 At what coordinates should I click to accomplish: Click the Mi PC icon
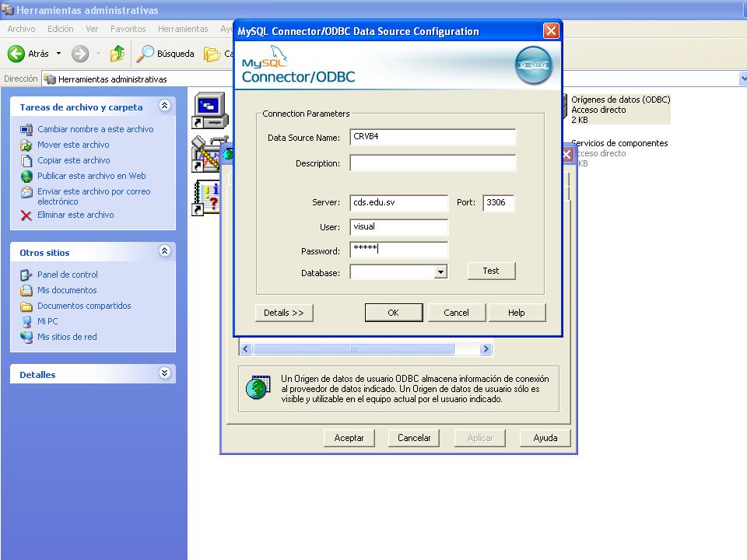pyautogui.click(x=26, y=322)
